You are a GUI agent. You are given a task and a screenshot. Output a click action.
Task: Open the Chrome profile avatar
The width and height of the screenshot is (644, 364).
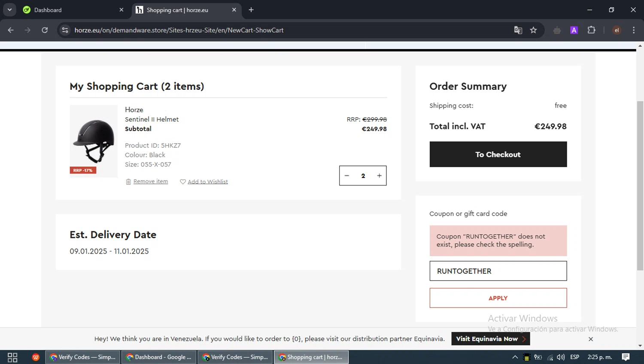point(617,30)
